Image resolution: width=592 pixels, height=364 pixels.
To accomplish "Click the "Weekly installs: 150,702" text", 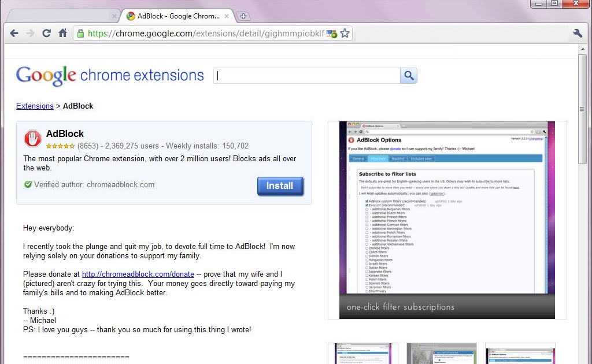I will coord(208,146).
